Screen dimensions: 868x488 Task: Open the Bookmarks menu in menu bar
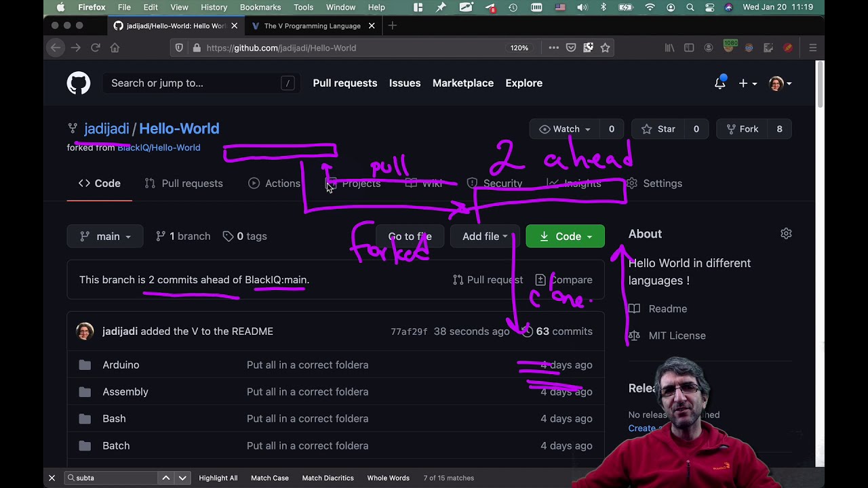pyautogui.click(x=260, y=7)
